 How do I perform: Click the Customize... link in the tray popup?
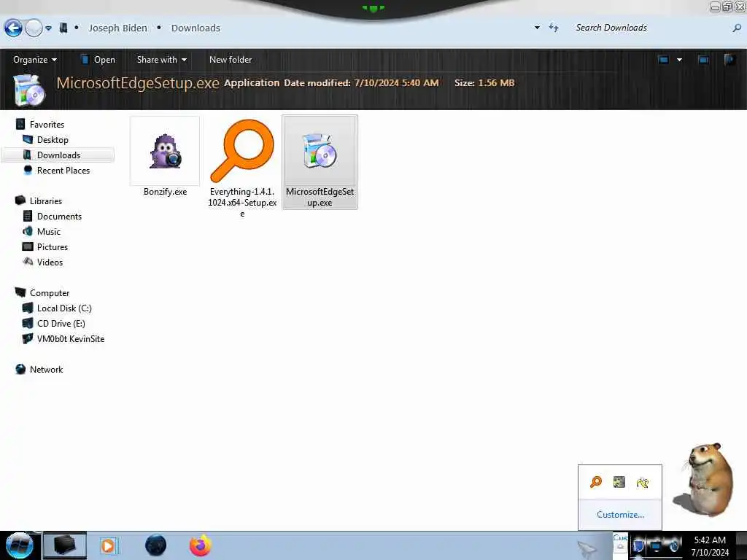click(620, 515)
